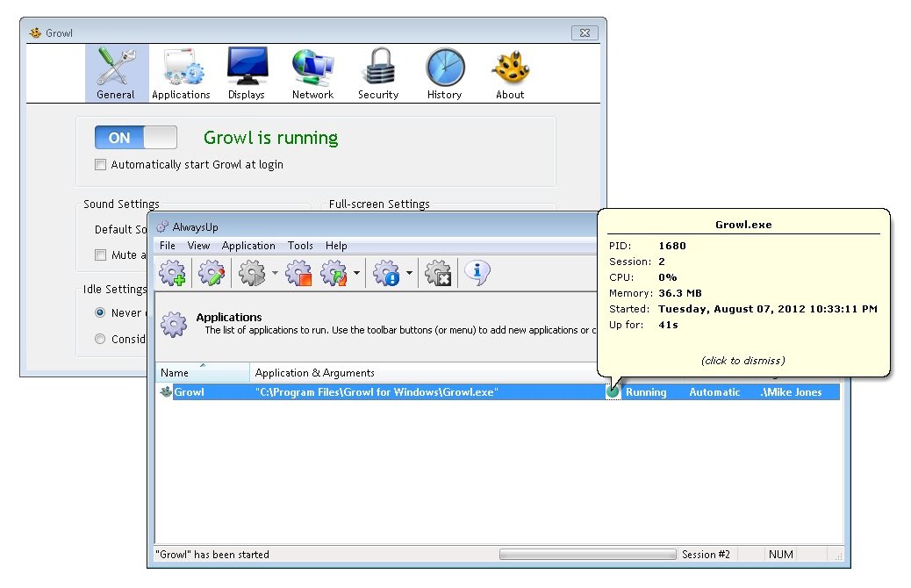Open the History tab with clock icon
The image size is (911, 588).
tap(444, 73)
